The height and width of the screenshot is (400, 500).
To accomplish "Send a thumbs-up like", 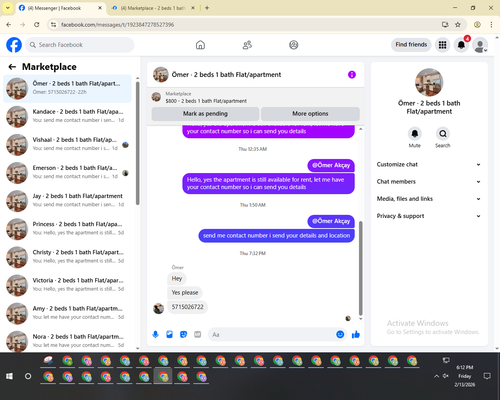I will [x=356, y=334].
